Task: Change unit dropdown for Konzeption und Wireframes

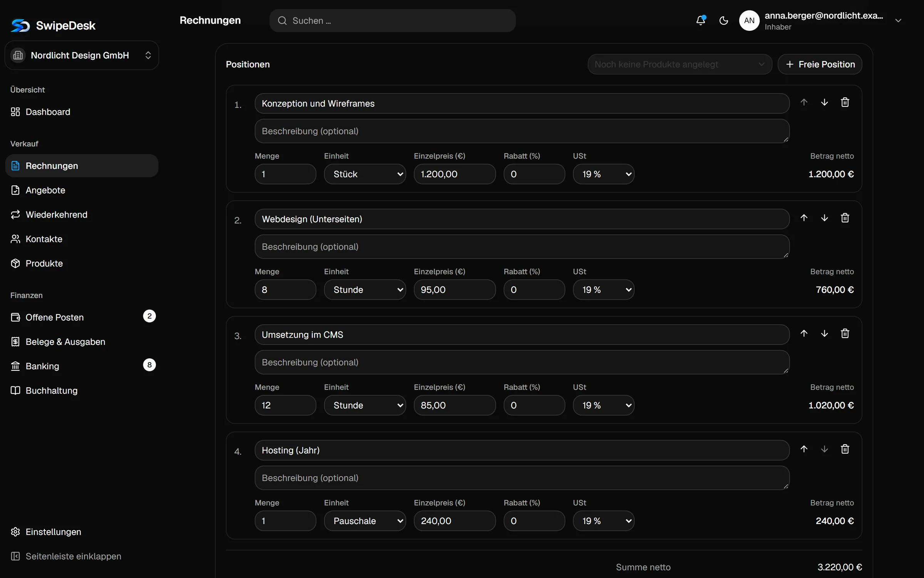Action: 365,174
